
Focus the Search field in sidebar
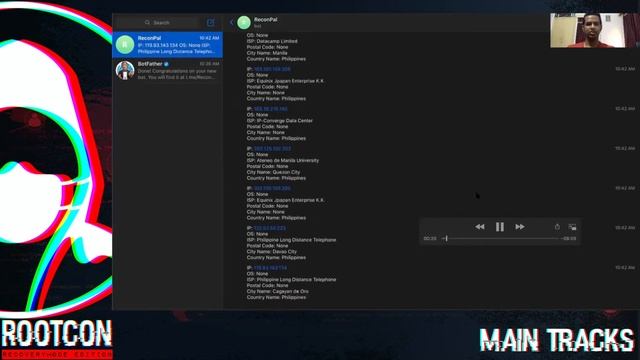coord(157,22)
